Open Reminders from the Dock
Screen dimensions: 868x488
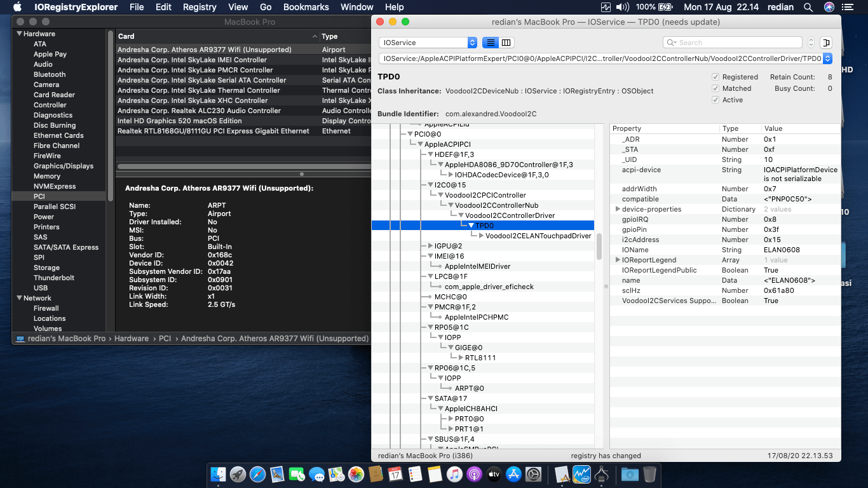(415, 474)
